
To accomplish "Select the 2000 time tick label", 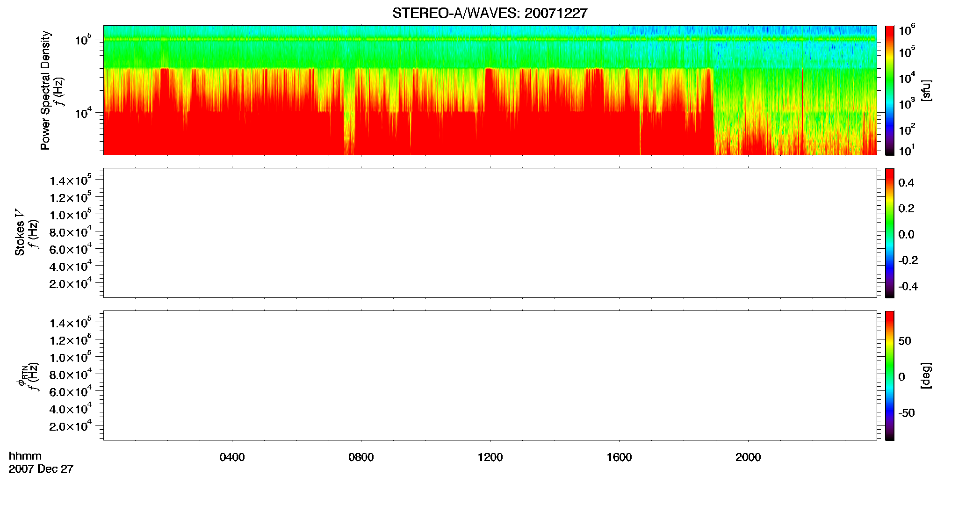I will pos(748,457).
